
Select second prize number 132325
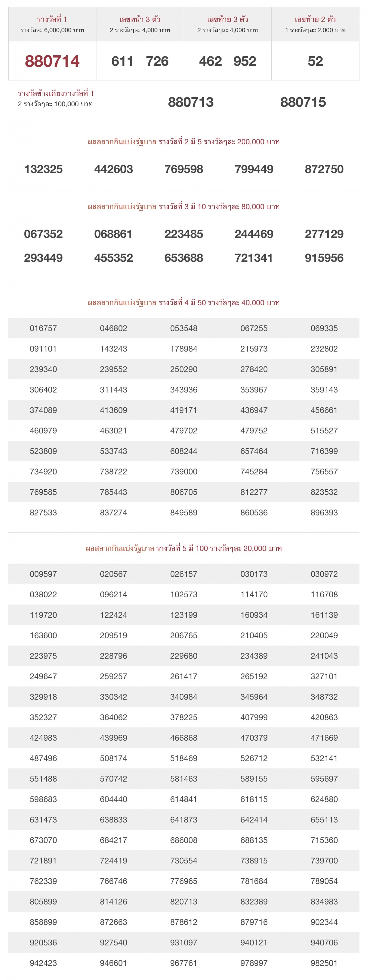point(43,169)
